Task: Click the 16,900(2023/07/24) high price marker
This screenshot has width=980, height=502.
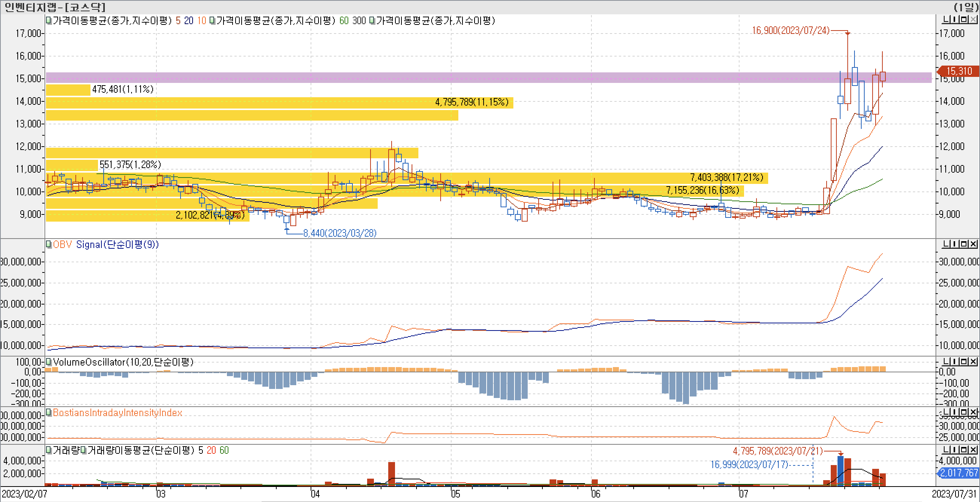Action: pos(790,31)
